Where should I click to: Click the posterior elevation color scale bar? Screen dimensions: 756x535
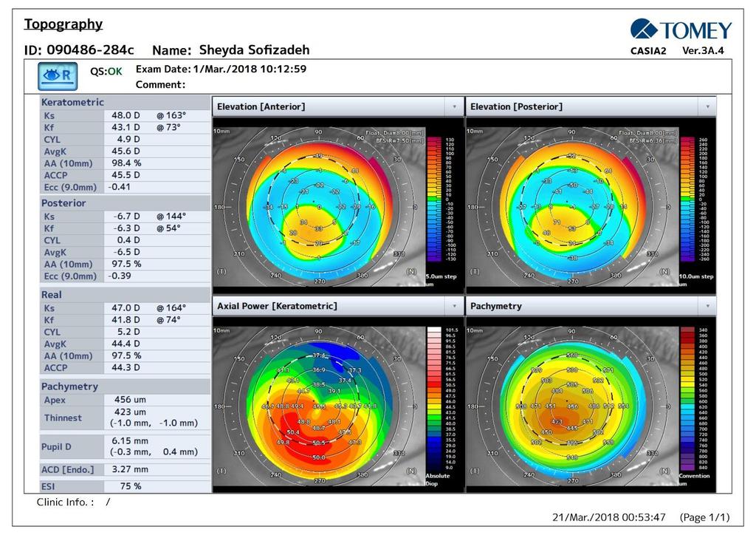click(687, 200)
